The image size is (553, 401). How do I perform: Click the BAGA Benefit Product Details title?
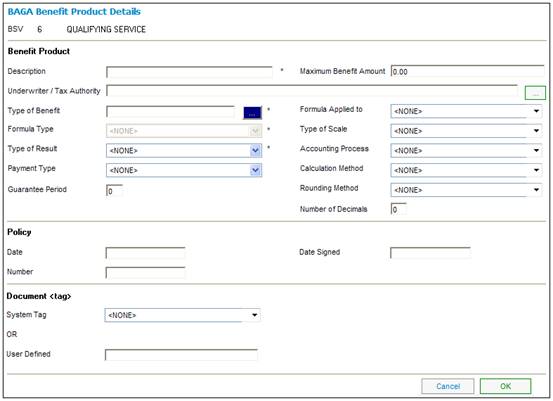tap(74, 12)
